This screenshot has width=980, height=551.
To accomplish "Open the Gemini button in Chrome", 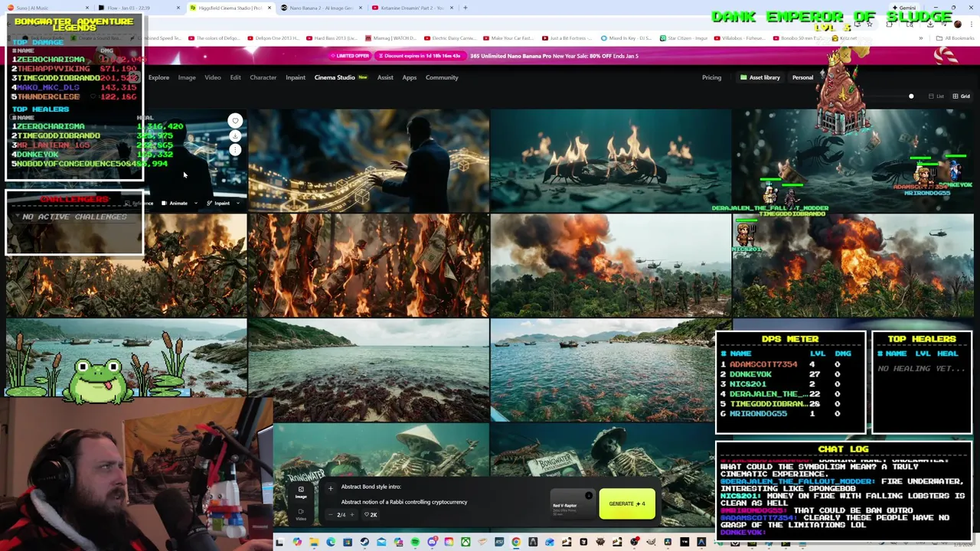I will (x=903, y=8).
